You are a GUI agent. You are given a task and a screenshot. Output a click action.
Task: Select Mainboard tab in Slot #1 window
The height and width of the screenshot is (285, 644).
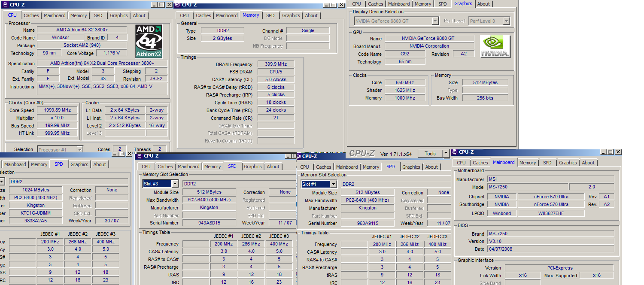(347, 167)
